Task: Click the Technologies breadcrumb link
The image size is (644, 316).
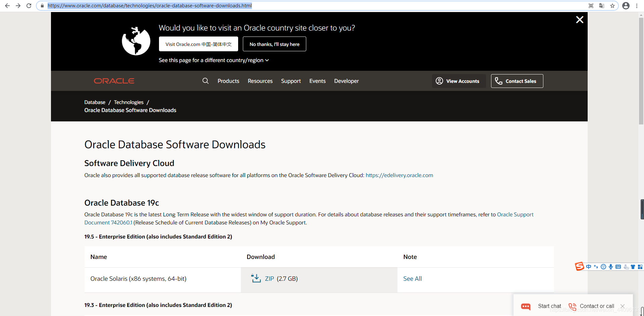Action: (128, 102)
